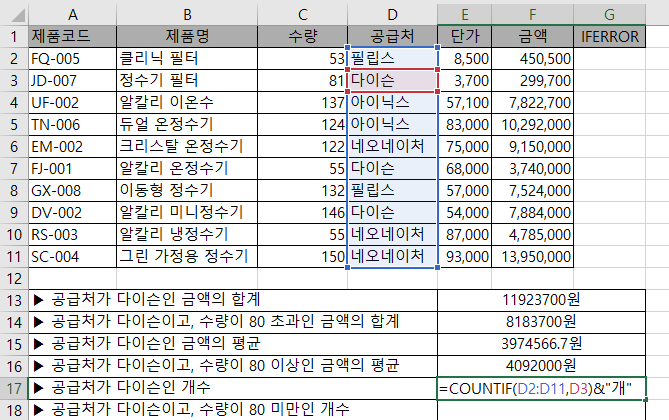Click the 금액 header cell
Image resolution: width=669 pixels, height=420 pixels.
click(x=532, y=37)
